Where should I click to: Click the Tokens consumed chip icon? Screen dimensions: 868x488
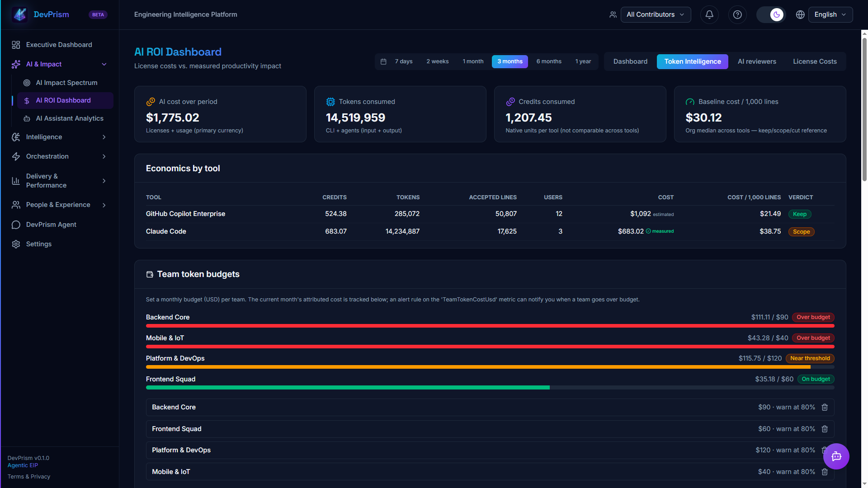click(x=330, y=102)
